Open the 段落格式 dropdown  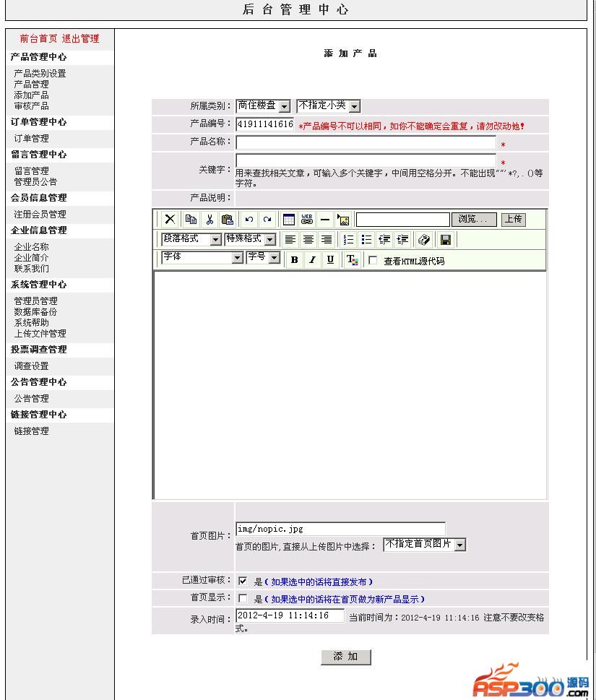191,239
